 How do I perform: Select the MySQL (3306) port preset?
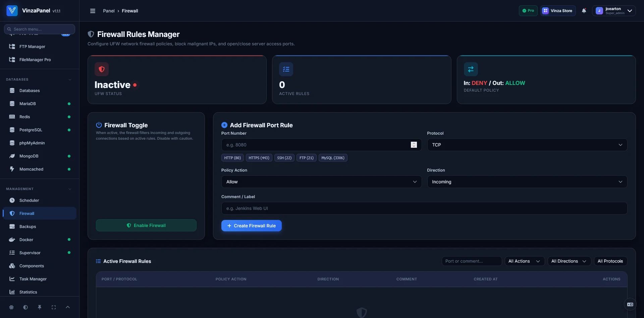pyautogui.click(x=333, y=158)
